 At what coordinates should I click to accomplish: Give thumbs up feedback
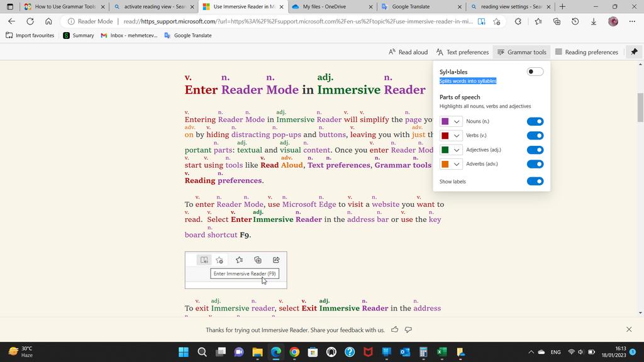(395, 329)
